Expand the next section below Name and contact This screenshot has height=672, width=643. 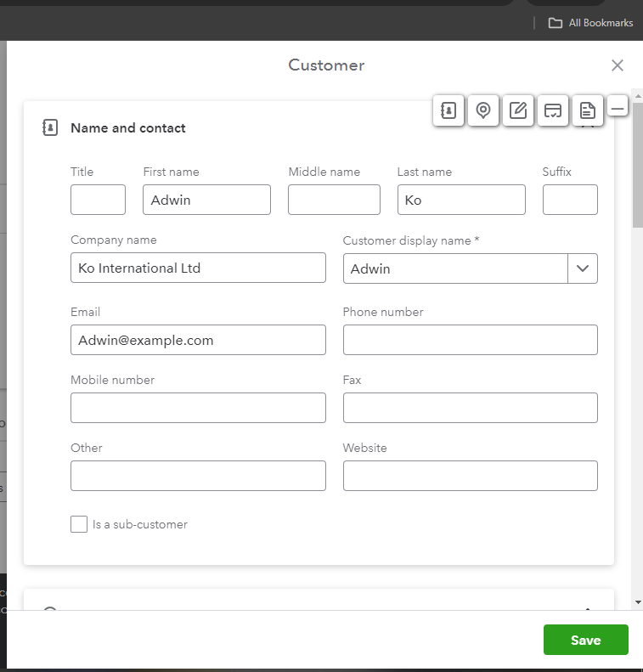tap(587, 608)
